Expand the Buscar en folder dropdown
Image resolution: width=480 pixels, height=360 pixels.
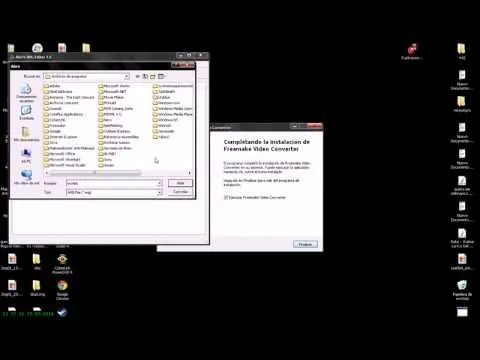(x=127, y=77)
